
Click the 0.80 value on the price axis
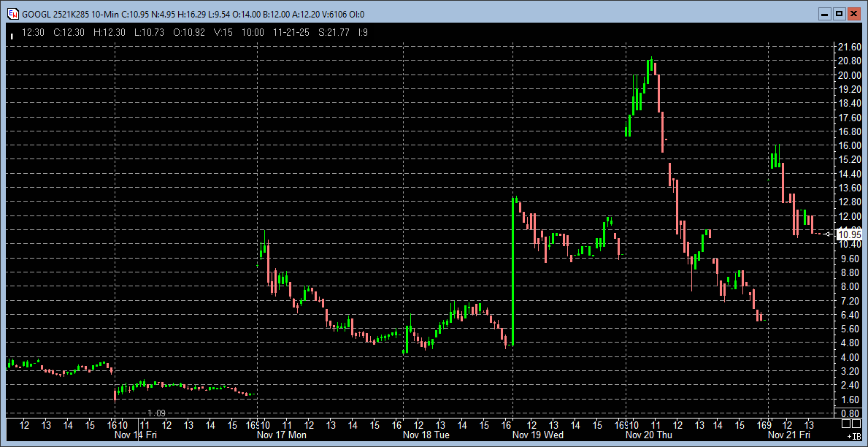[848, 413]
